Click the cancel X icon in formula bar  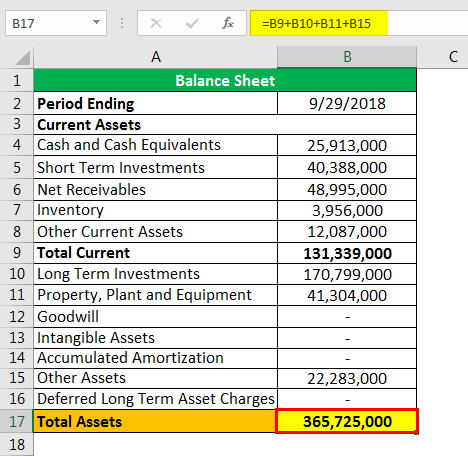pos(156,23)
